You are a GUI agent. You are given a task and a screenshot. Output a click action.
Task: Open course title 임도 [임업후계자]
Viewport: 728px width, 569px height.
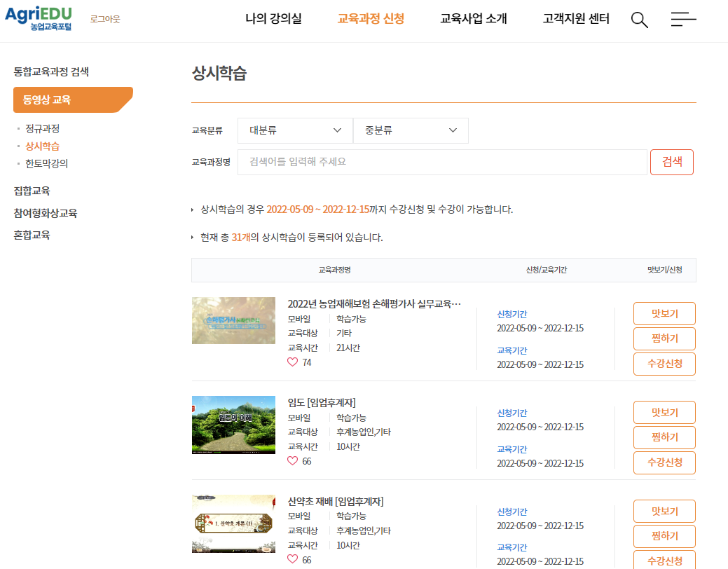coord(322,403)
